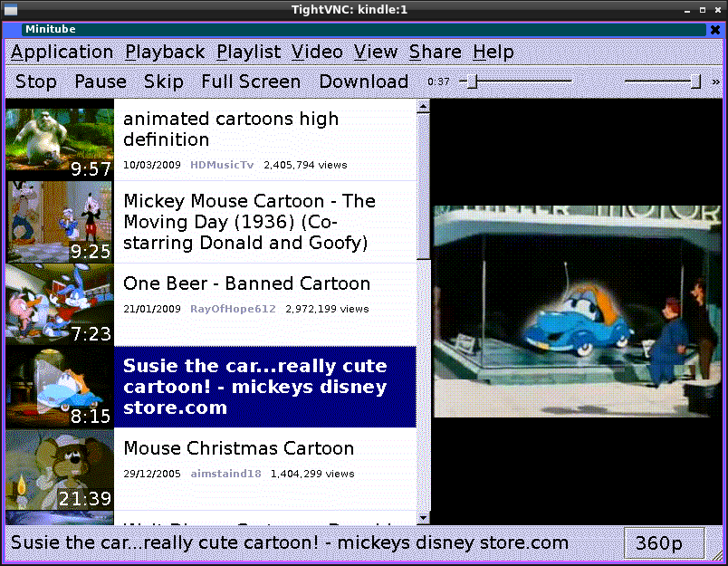Open HDMusicTv channel link

click(222, 165)
